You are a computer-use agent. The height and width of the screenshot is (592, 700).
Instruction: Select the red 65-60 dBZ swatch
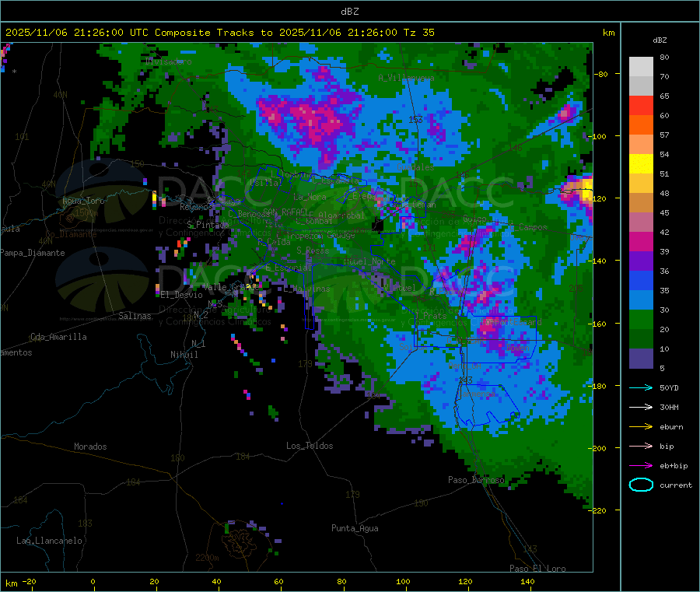pos(641,105)
